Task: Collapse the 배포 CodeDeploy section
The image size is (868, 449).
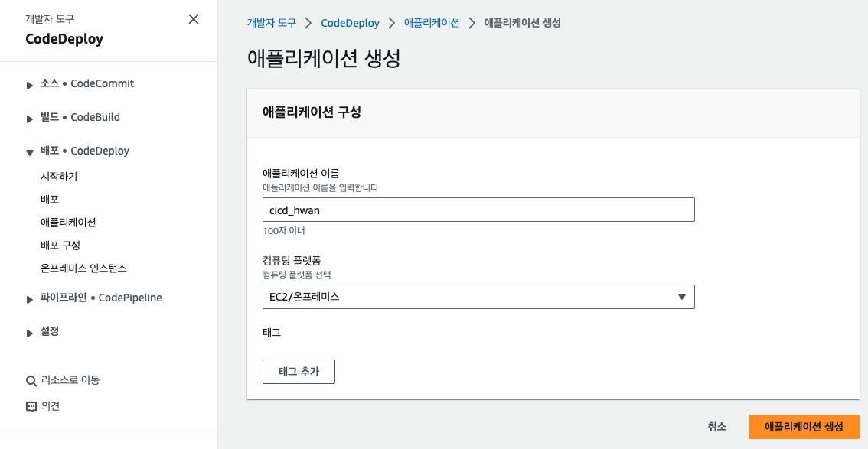Action: pos(30,153)
